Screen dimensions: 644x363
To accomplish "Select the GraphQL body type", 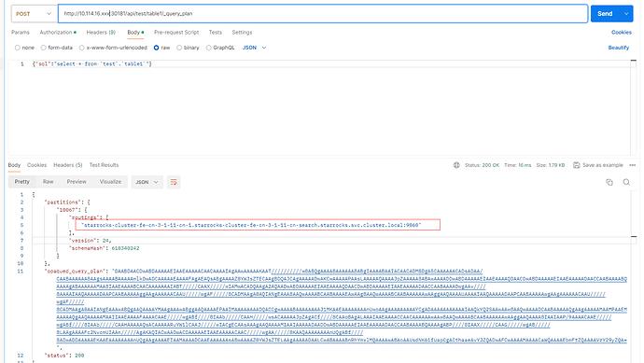I will pyautogui.click(x=220, y=48).
